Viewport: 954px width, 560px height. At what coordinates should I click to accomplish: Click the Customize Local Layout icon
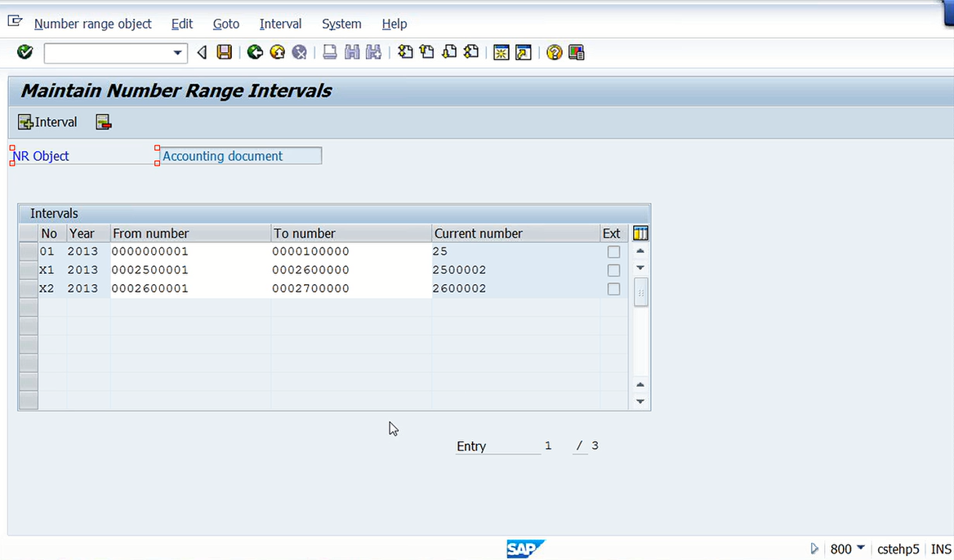(x=576, y=52)
